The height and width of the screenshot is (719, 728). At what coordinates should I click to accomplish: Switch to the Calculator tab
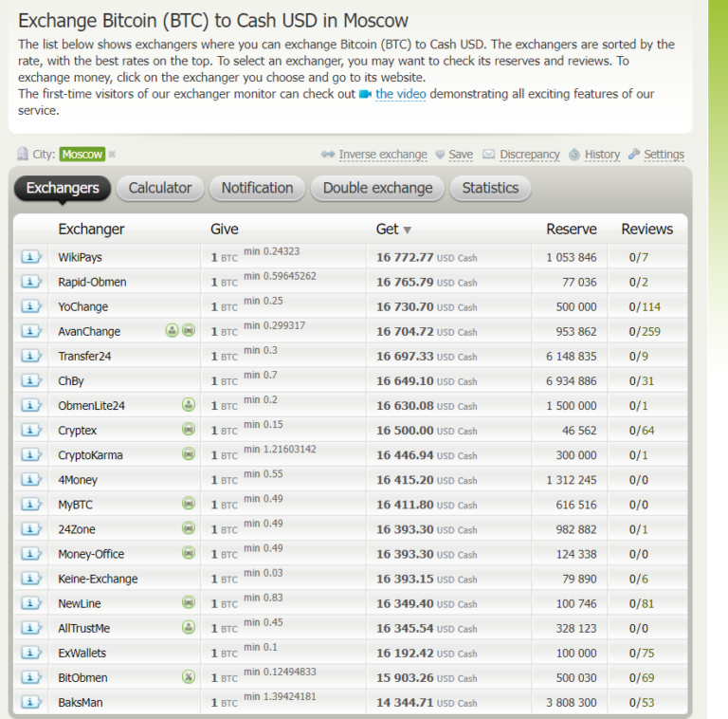coord(159,188)
